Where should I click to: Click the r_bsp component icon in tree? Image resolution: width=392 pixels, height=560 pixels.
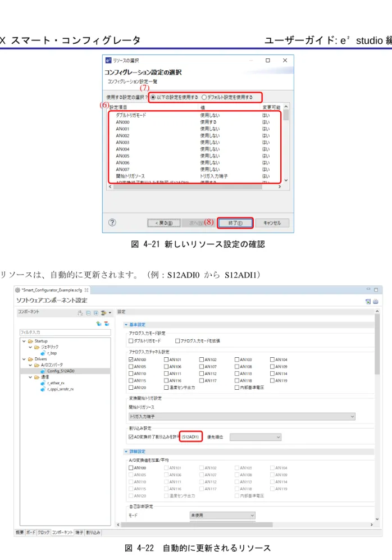(43, 353)
